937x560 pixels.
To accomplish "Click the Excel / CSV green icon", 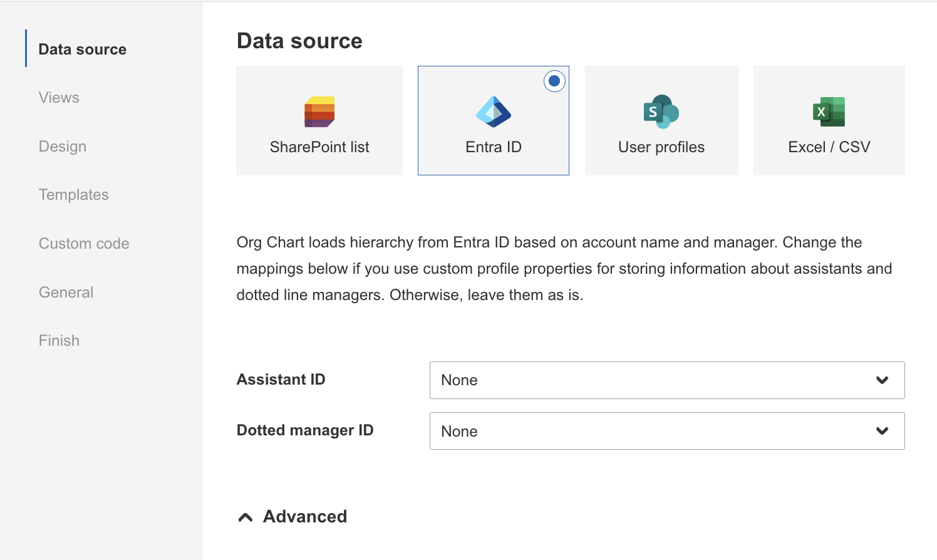I will [829, 111].
